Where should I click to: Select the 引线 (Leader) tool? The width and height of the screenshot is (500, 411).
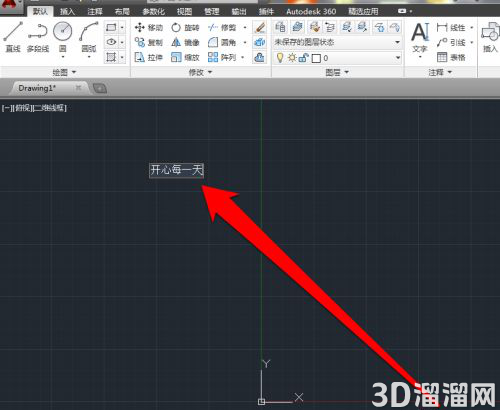pyautogui.click(x=451, y=42)
